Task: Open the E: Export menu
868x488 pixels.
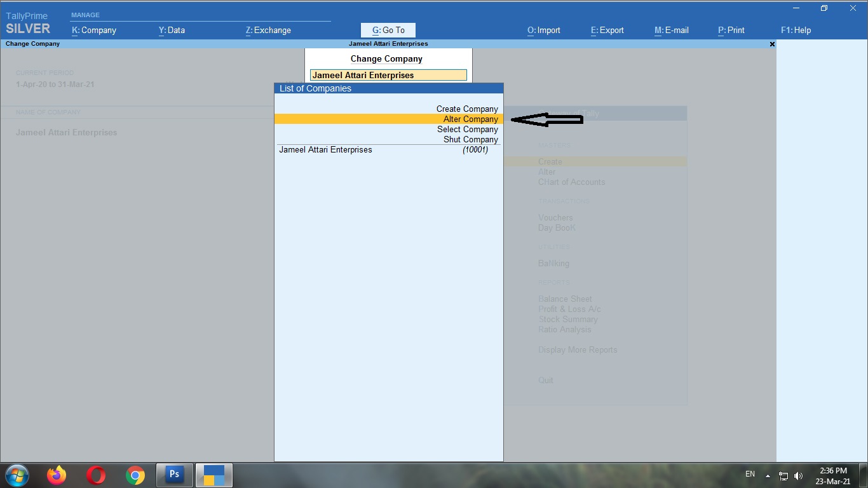Action: click(x=607, y=30)
